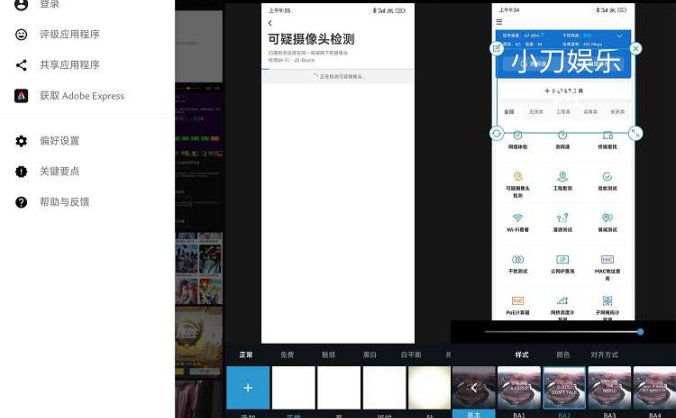Screen dimensions: 676x418
Task: Click the 帮助与反馈 question icon
Action: pos(21,202)
